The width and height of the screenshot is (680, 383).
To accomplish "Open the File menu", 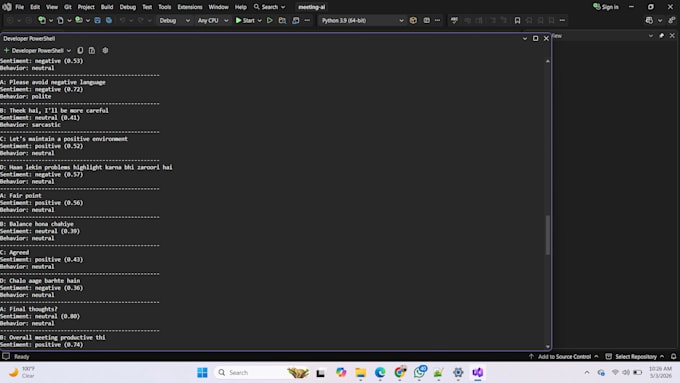I will tap(20, 7).
